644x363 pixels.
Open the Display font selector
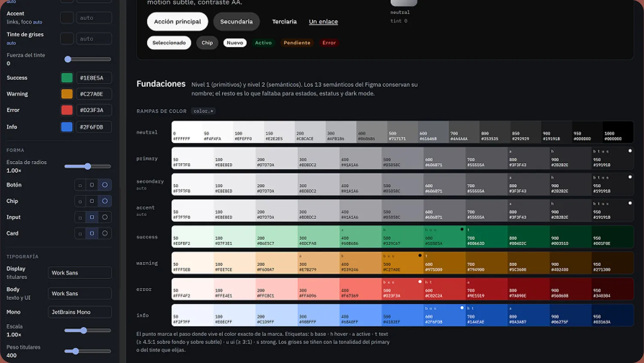[x=80, y=273]
